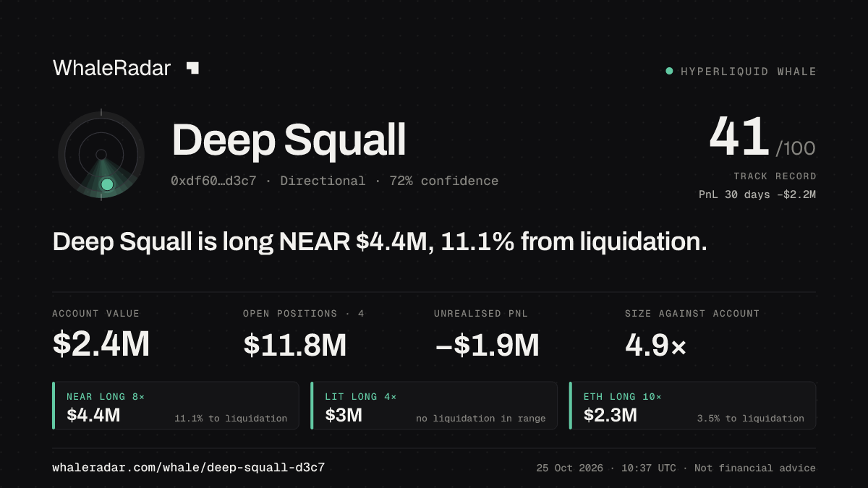Click the HYPERLIQUID WHALE label
Viewport: 868px width, 488px height.
pos(749,72)
